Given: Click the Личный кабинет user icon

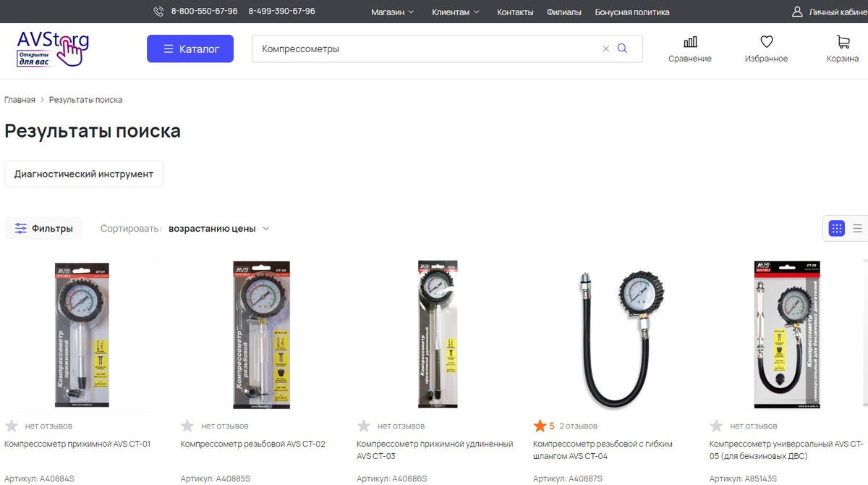Looking at the screenshot, I should pyautogui.click(x=797, y=12).
